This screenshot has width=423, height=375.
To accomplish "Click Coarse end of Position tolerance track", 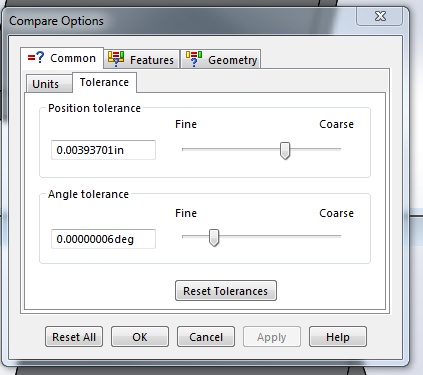I will point(339,149).
